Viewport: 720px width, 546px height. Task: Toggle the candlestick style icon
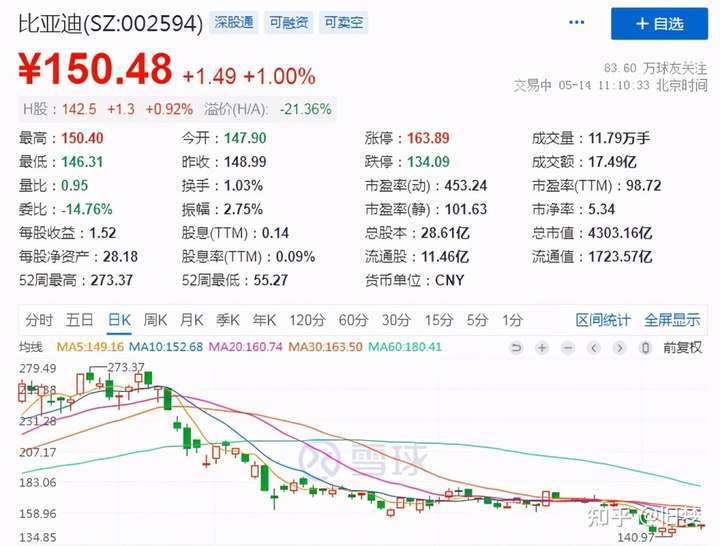click(x=645, y=348)
